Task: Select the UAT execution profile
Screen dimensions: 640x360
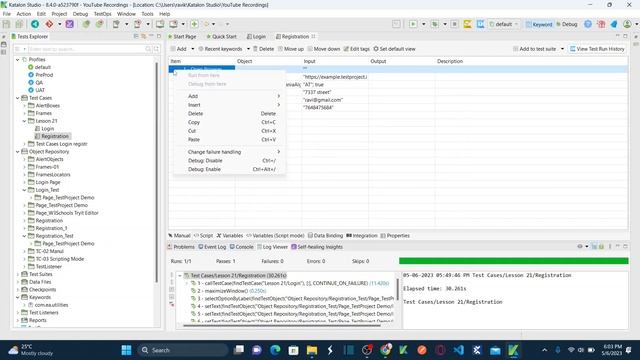Action: coord(40,90)
